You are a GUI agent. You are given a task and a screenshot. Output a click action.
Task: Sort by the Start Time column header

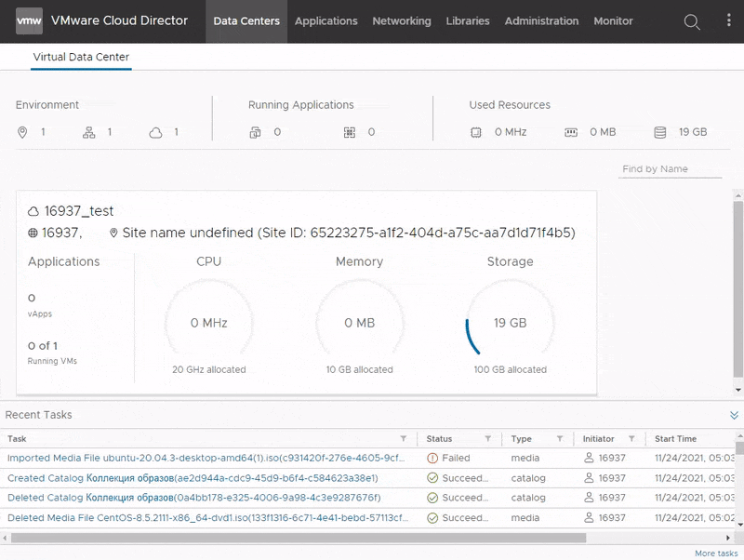[x=676, y=439]
